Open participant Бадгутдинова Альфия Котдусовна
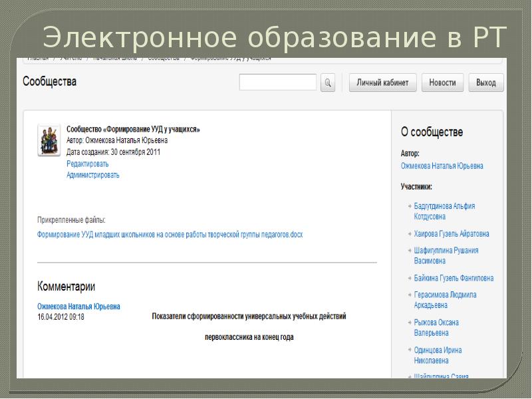Viewport: 532px width, 399px height. click(444, 211)
